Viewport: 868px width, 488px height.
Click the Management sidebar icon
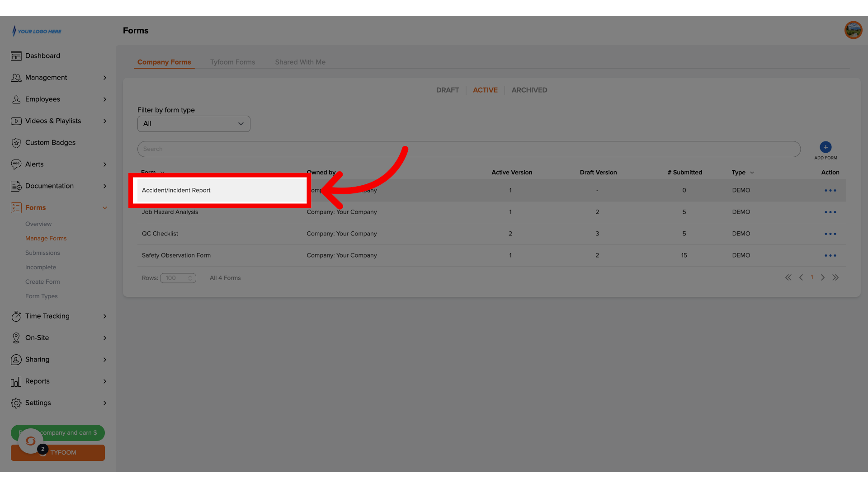tap(16, 77)
